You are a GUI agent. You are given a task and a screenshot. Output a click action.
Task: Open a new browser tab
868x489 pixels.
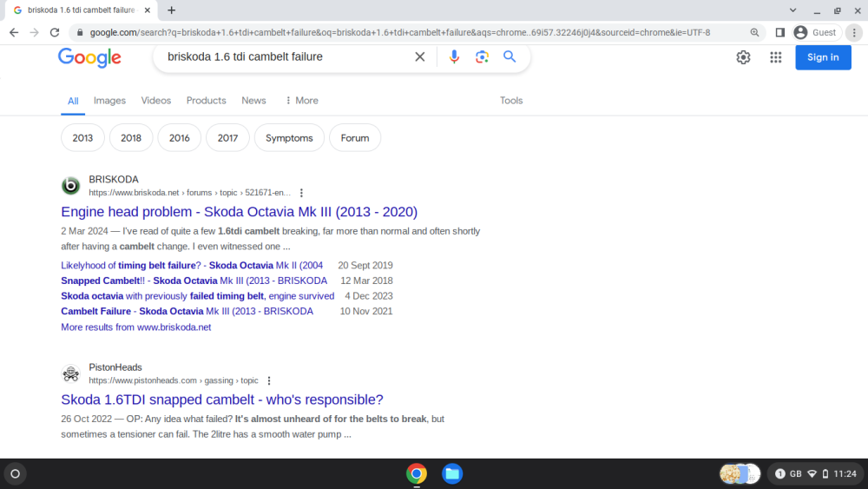point(172,10)
